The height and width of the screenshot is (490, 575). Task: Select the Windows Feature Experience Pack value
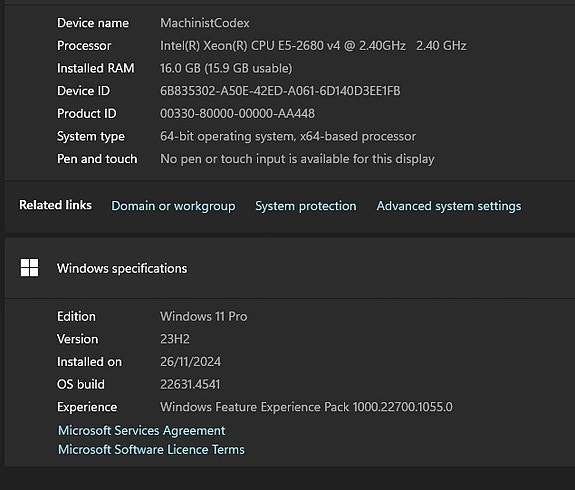[306, 407]
